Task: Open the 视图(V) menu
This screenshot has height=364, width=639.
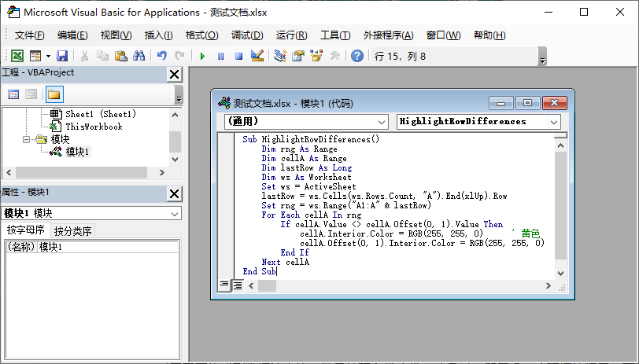Action: coord(116,35)
